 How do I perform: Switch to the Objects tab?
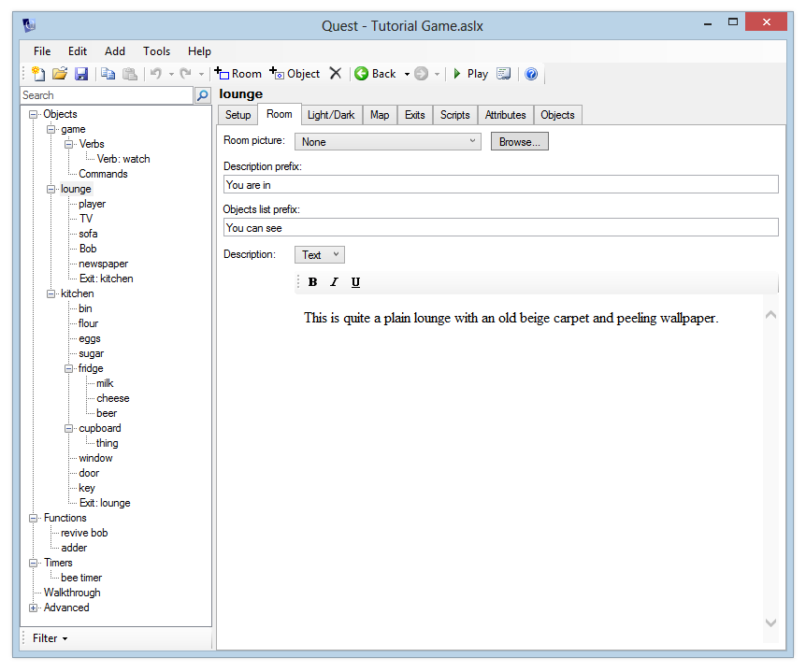click(x=557, y=115)
